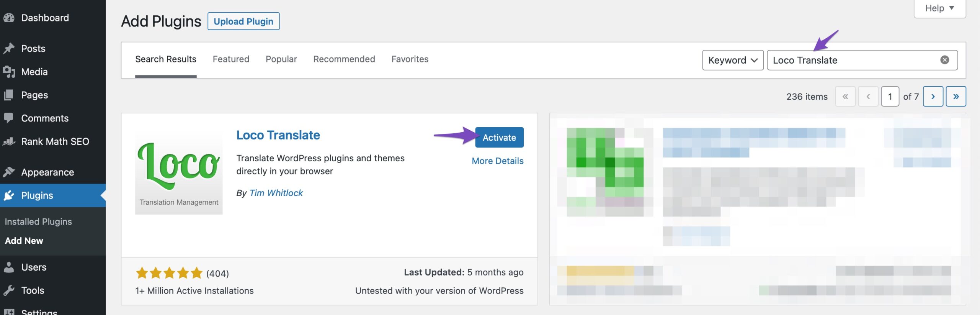Click 'Untested with your version of WordPress' text
The image size is (980, 315).
[439, 291]
